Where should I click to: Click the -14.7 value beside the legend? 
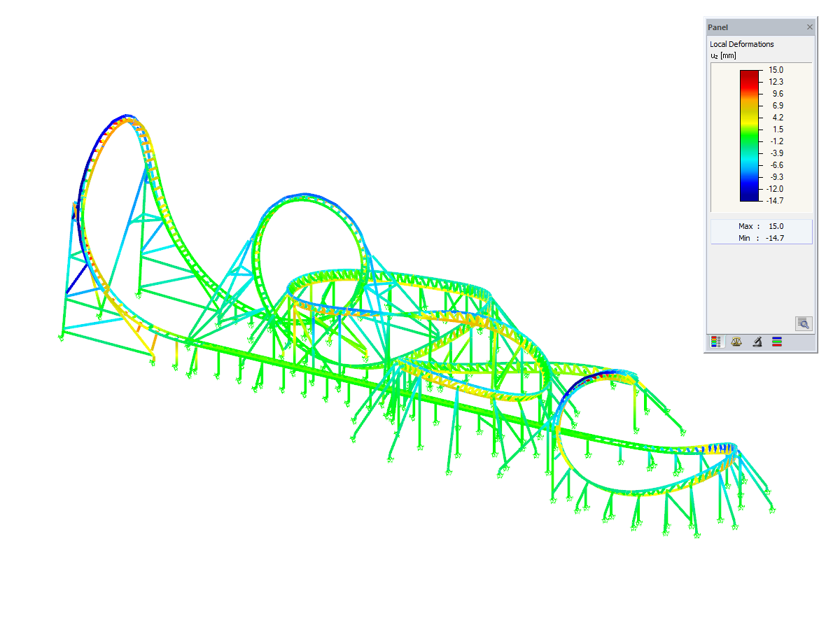pyautogui.click(x=773, y=200)
